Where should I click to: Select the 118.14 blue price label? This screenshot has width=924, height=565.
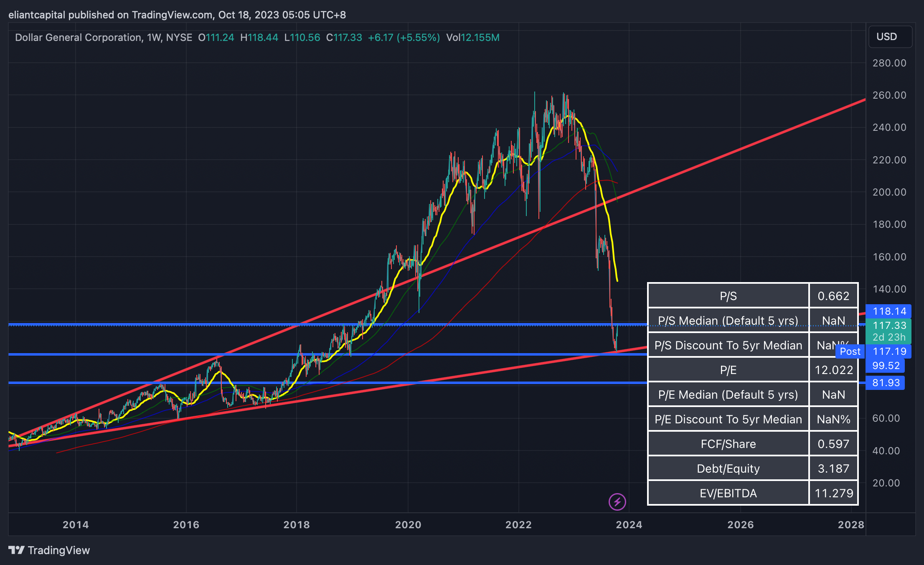coord(889,311)
